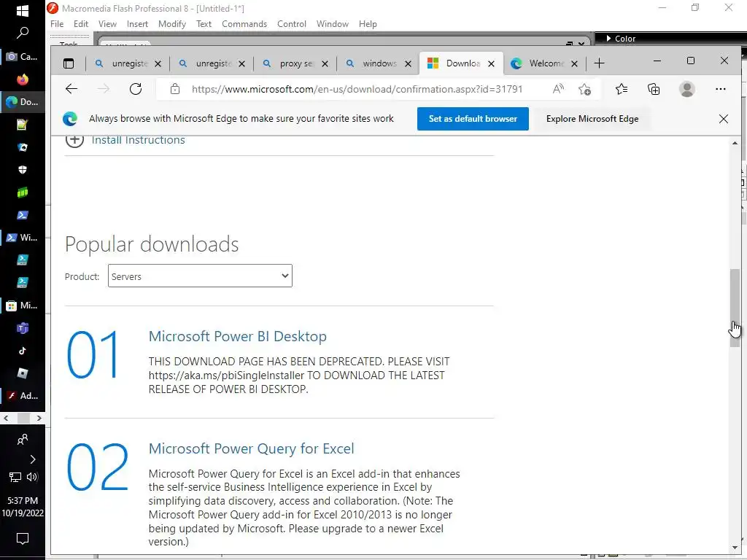
Task: Click the scrollbar down arrow
Action: click(x=735, y=548)
